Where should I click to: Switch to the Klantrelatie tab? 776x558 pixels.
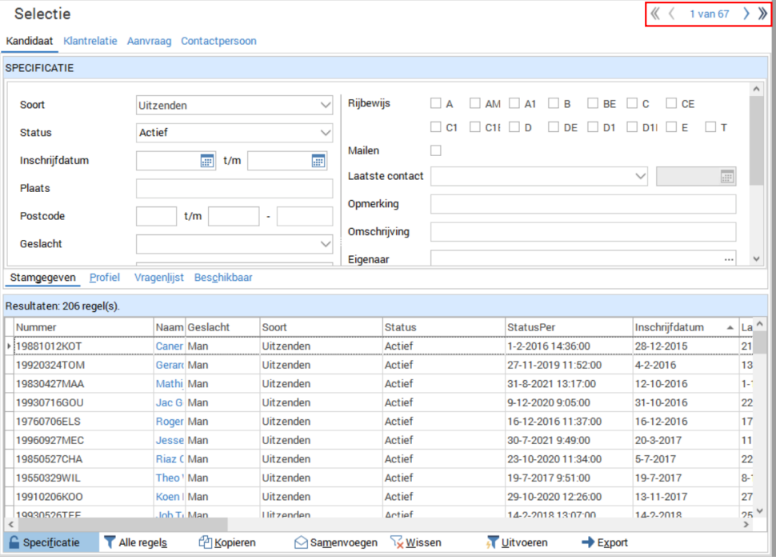90,42
